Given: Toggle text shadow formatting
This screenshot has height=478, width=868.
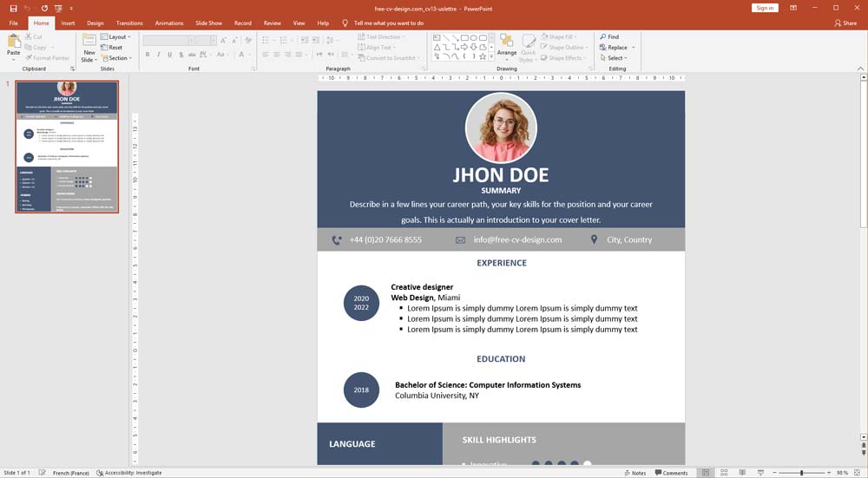Looking at the screenshot, I should point(181,54).
